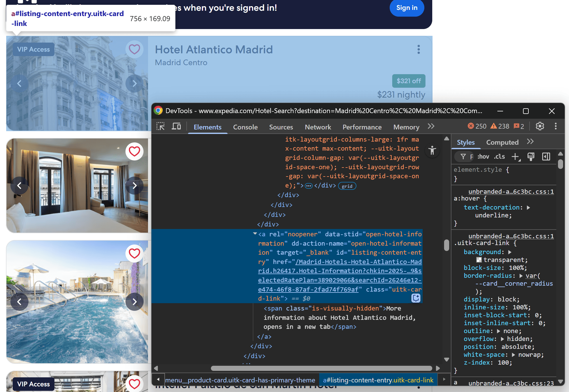Expand the text-decoration shorthand property
Screen dimensions: 569x392
coord(528,208)
